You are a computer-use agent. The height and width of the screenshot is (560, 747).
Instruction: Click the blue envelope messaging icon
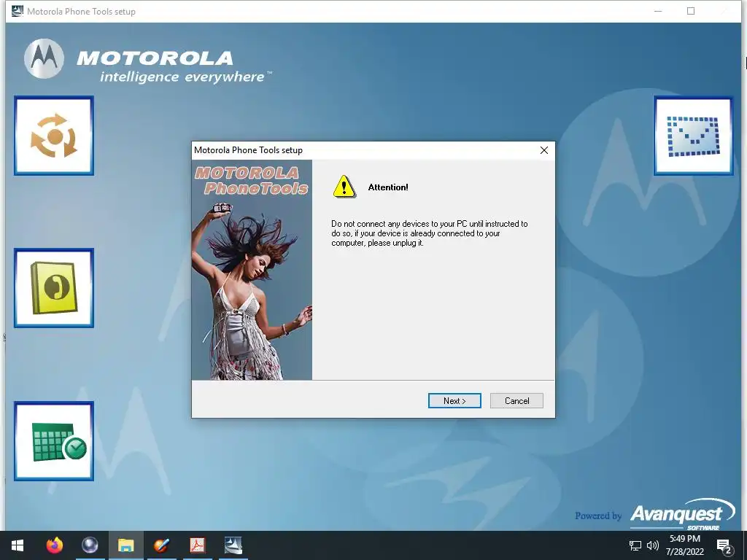693,136
